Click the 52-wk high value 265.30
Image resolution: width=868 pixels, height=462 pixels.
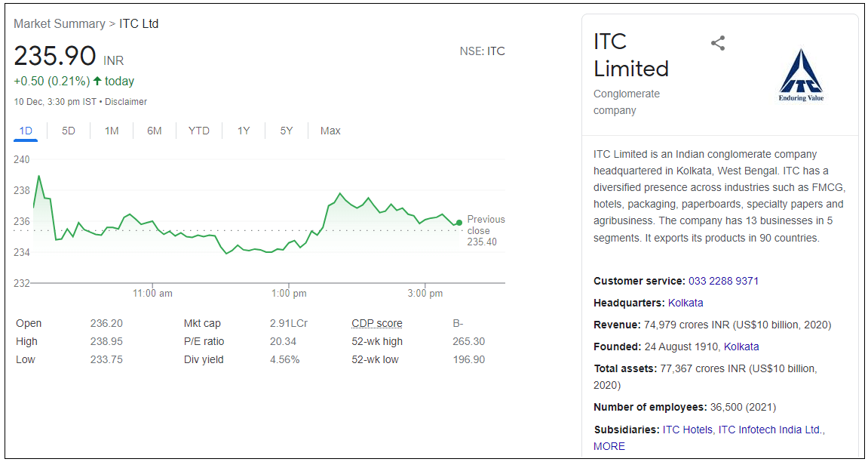[468, 341]
